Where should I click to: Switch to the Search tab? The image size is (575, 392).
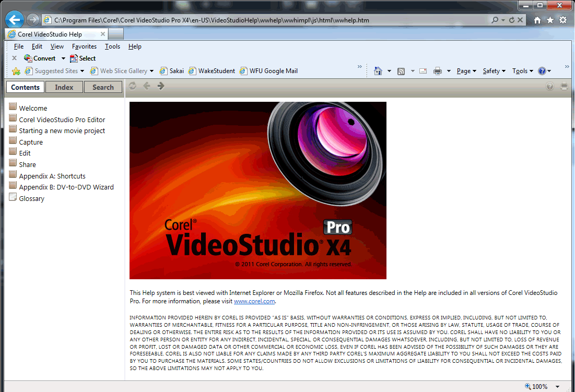[x=103, y=87]
